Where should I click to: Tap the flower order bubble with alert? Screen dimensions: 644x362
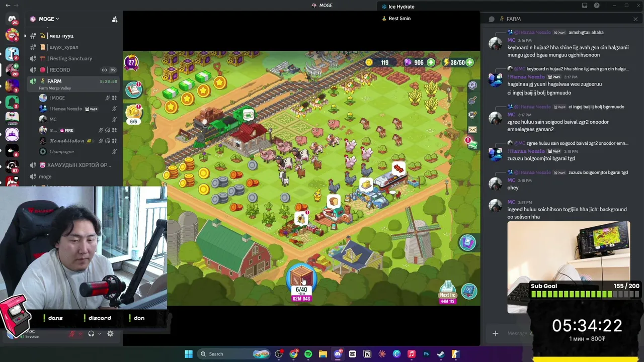[301, 218]
